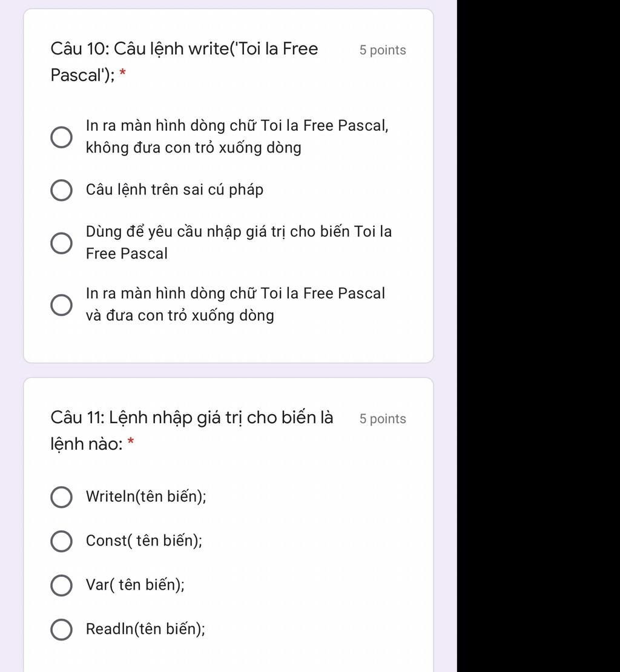Click answer text 'Câu lệnh trên sai cú pháp'
620x672 pixels.
pos(174,190)
